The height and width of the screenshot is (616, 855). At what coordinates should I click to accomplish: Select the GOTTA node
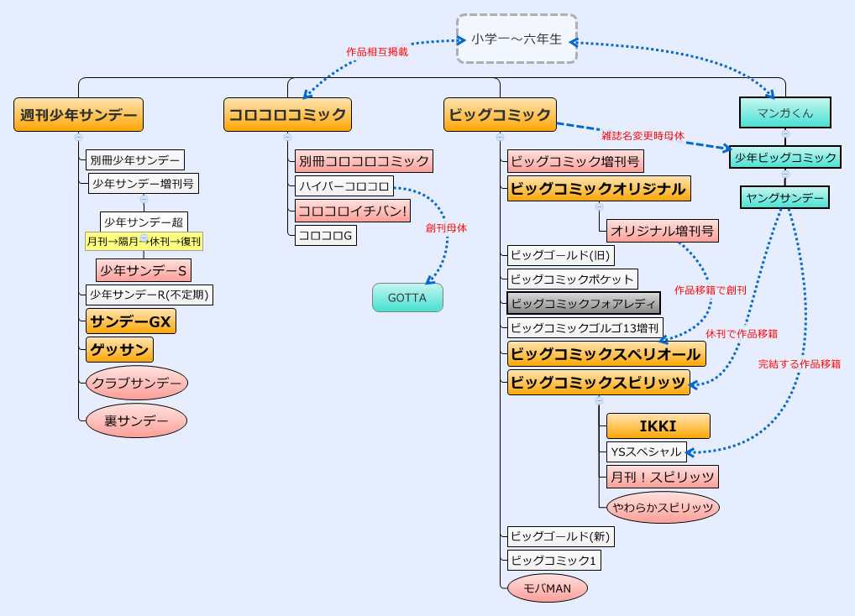(407, 297)
